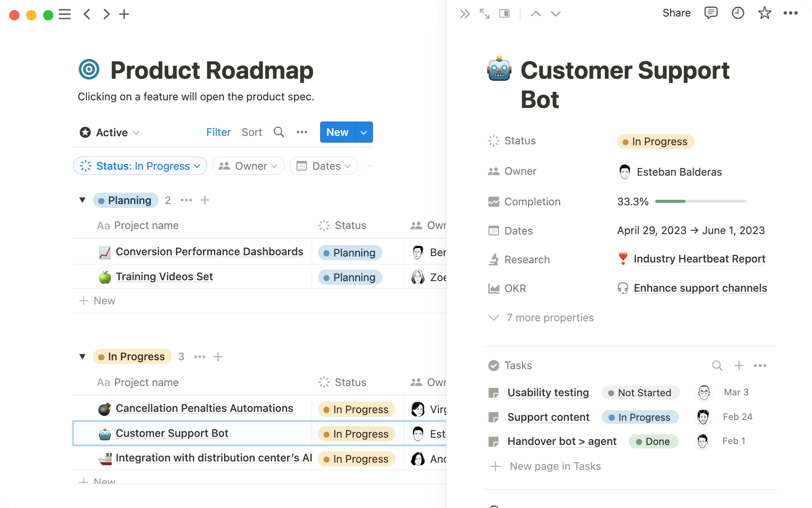This screenshot has width=812, height=508.
Task: Open page comments via speech bubble icon
Action: point(711,13)
